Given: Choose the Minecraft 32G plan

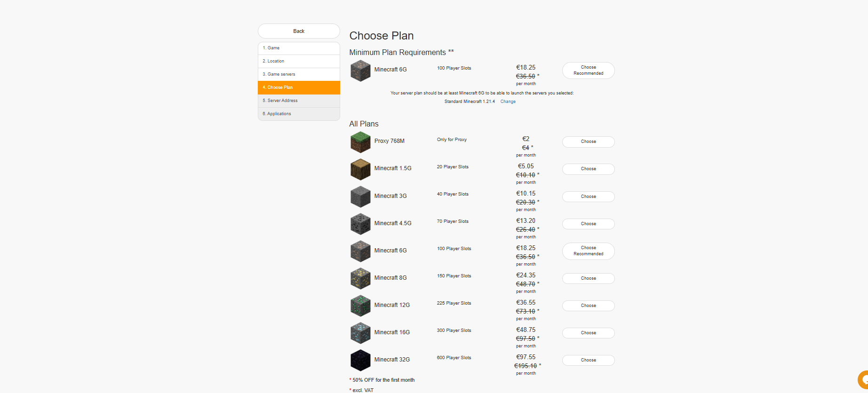Looking at the screenshot, I should 588,360.
